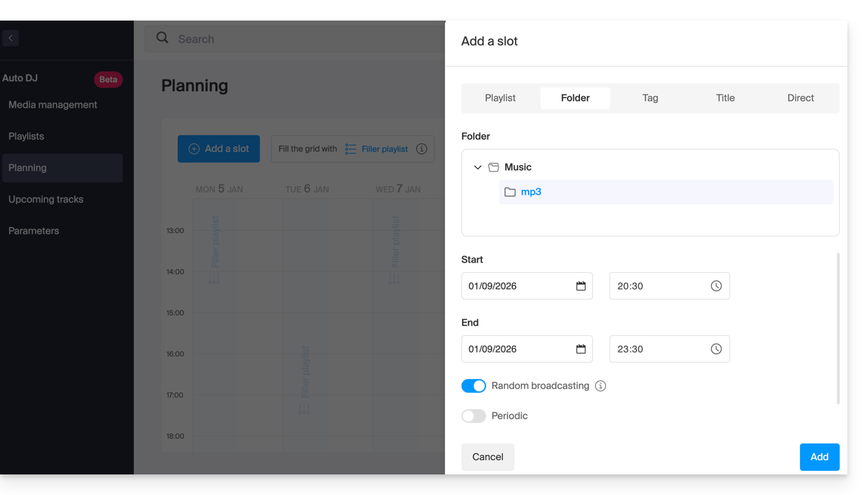The width and height of the screenshot is (868, 495).
Task: Collapse the Music folder tree
Action: [478, 167]
